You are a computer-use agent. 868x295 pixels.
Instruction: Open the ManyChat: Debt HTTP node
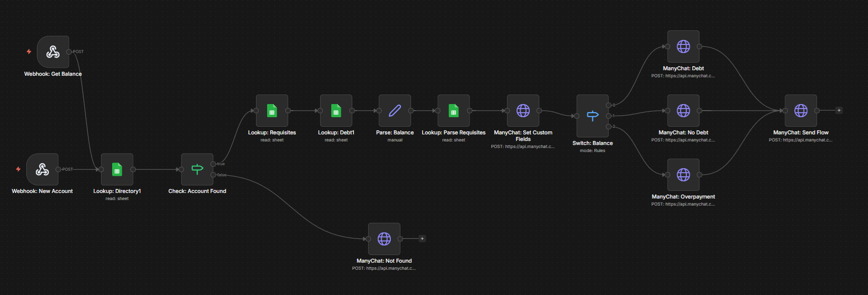[683, 46]
